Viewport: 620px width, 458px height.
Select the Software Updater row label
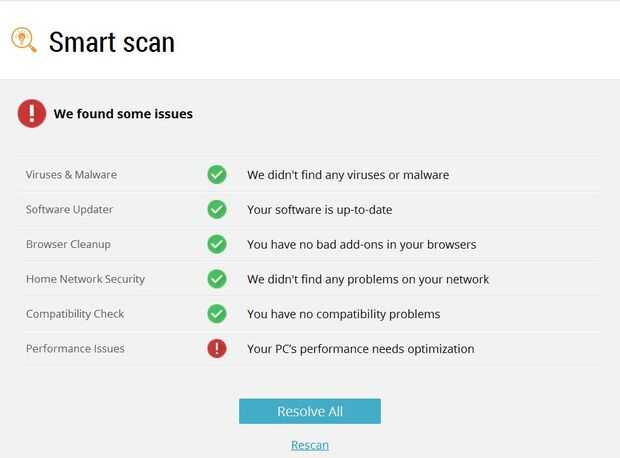pyautogui.click(x=69, y=210)
